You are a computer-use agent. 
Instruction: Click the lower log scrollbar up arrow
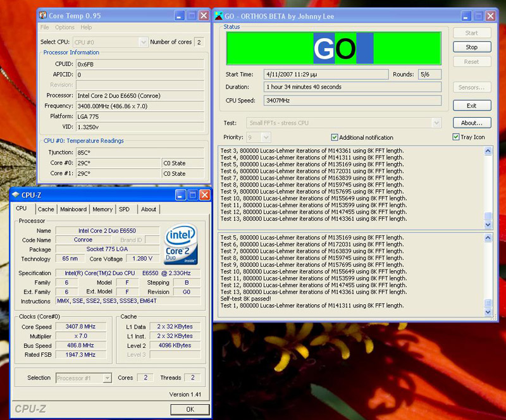(488, 238)
